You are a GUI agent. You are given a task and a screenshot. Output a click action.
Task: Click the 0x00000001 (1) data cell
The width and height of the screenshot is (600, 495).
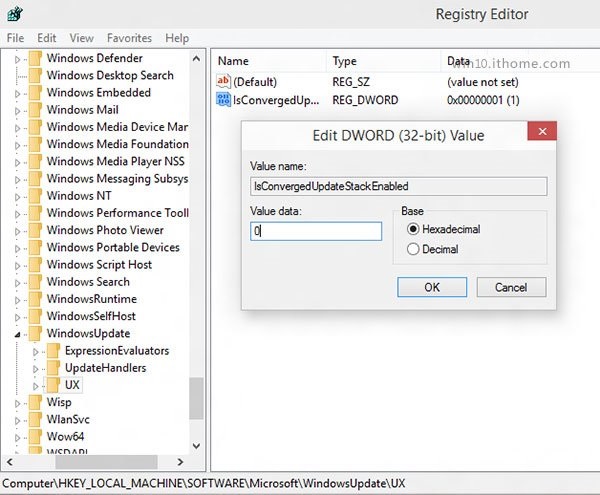pyautogui.click(x=483, y=100)
